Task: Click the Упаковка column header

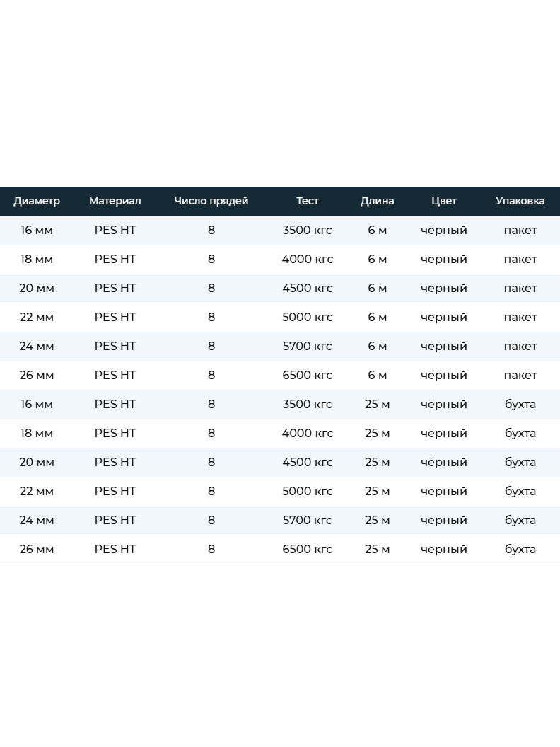Action: point(520,201)
